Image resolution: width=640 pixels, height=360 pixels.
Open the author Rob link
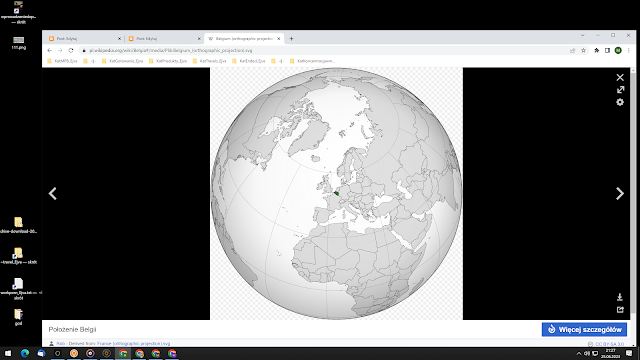click(x=60, y=344)
